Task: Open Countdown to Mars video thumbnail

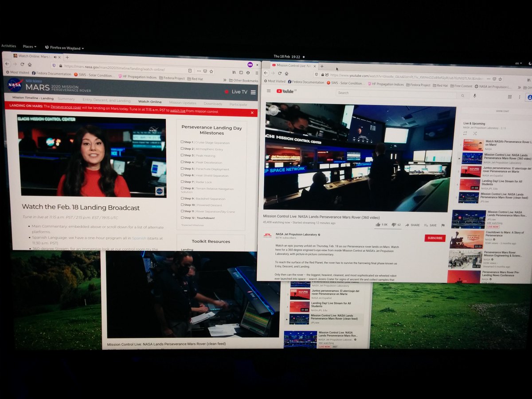Action: 467,239
